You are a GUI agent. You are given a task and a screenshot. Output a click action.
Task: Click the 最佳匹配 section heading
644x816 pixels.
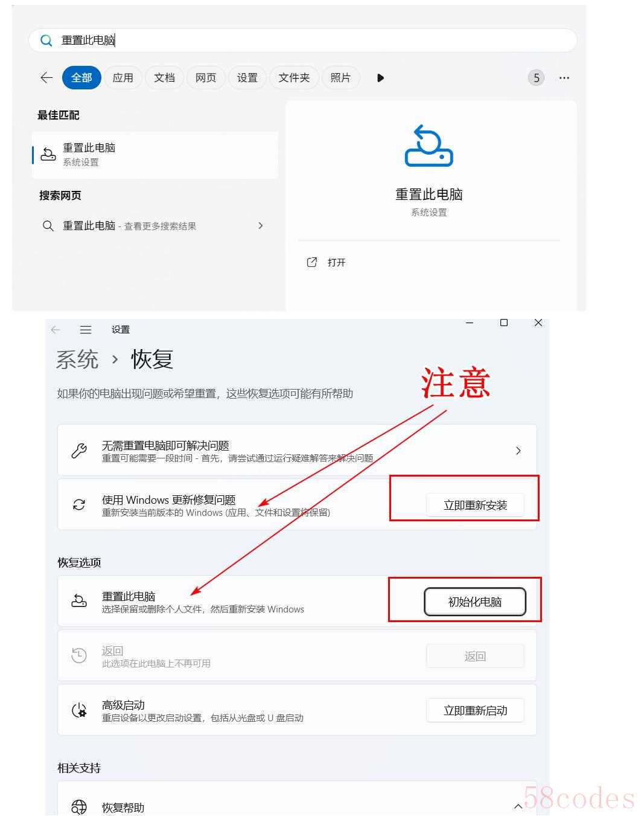click(59, 115)
